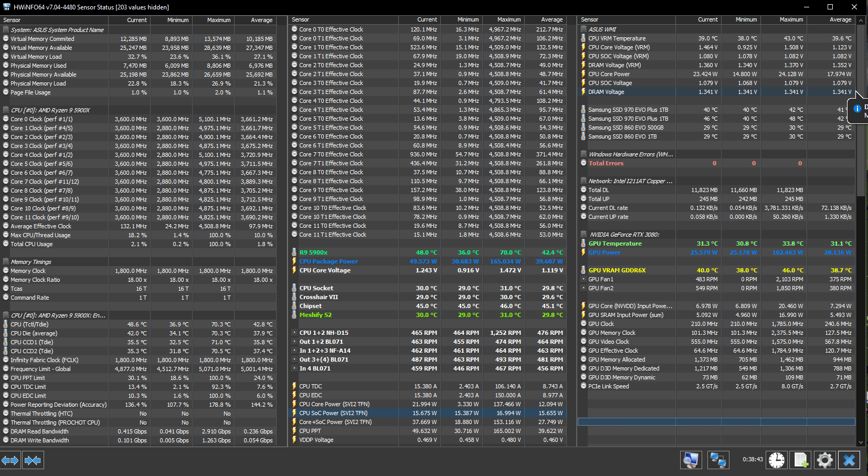Click thermometer icon beside R9 5900x
The width and height of the screenshot is (868, 476).
click(x=294, y=252)
